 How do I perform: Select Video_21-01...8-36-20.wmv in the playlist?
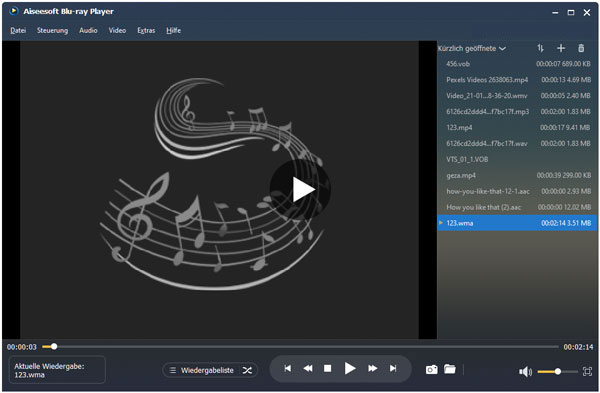[517, 96]
